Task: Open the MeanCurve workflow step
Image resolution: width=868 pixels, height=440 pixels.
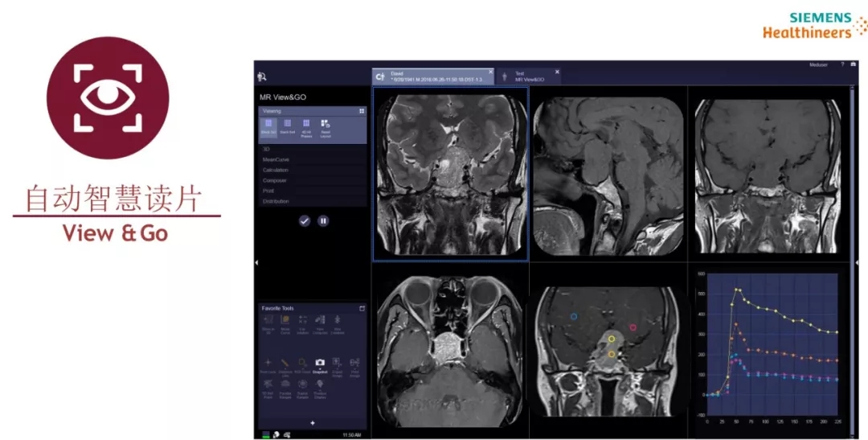Action: pos(312,159)
